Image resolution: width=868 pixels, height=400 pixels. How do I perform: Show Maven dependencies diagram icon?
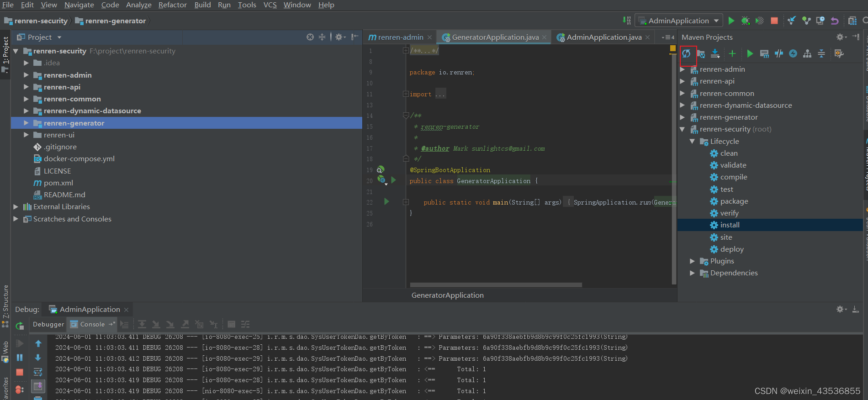[807, 54]
